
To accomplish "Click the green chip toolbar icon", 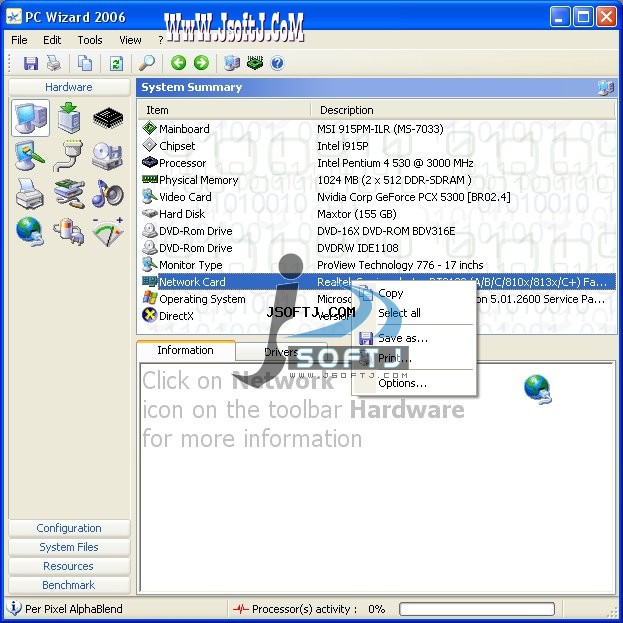I will click(255, 63).
